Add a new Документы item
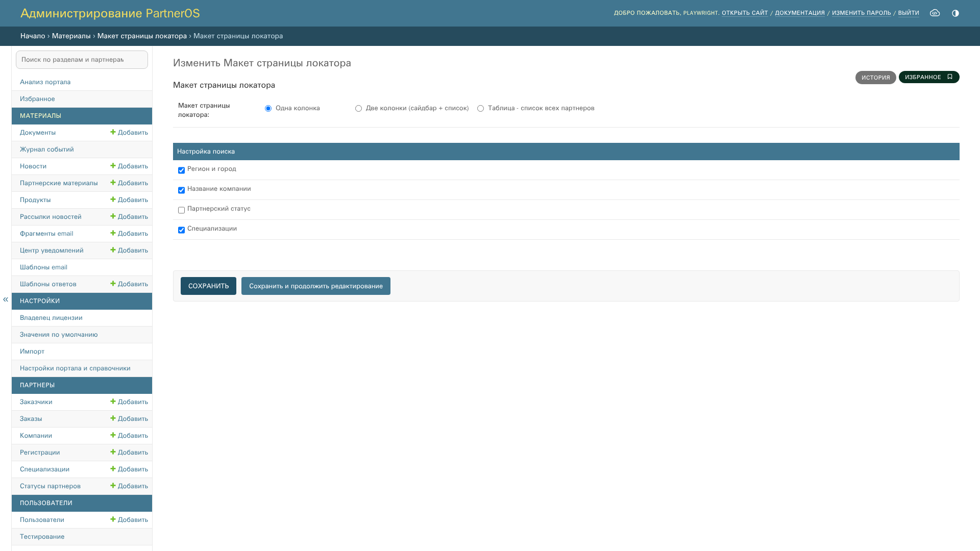The height and width of the screenshot is (551, 980). (129, 133)
